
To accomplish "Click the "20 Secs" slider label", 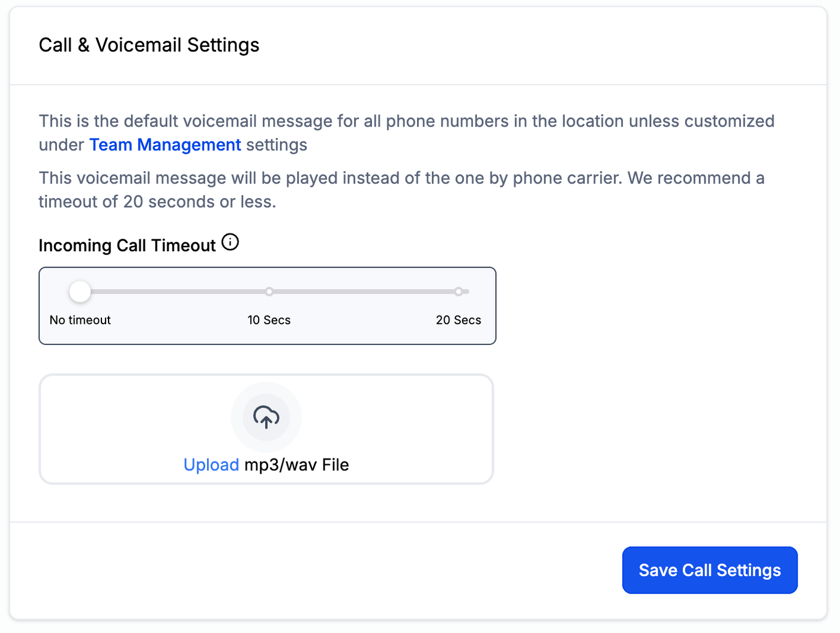I will point(458,320).
